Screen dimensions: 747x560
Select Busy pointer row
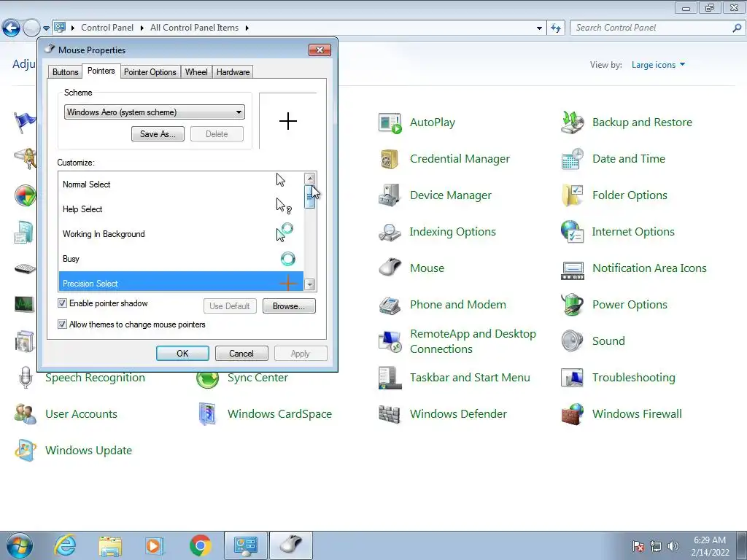[x=181, y=259]
